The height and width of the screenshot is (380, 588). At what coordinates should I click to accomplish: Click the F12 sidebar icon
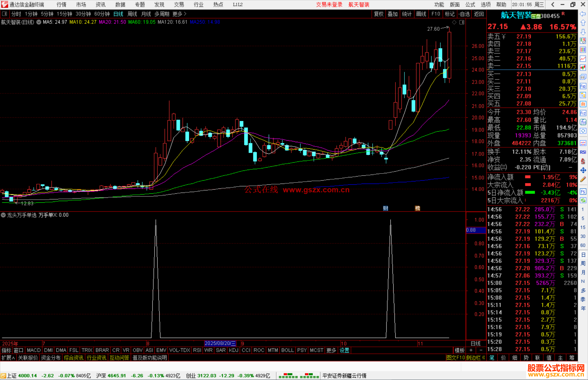point(583,113)
